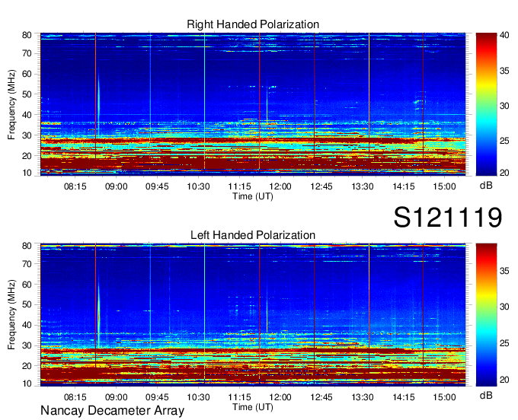Click the 50 MHz tick on Right Handed plot
This screenshot has height=420, width=518.
click(27, 94)
